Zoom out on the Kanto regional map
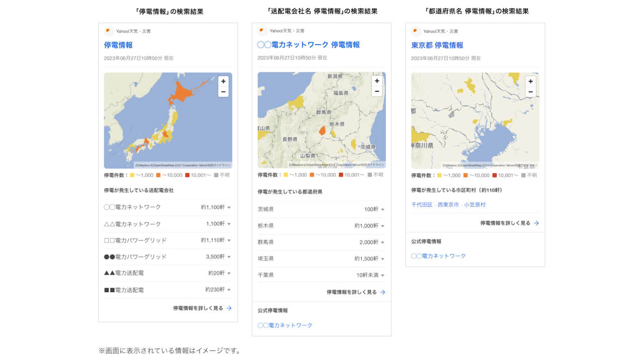Screen dimensions: 644x362 click(x=377, y=92)
